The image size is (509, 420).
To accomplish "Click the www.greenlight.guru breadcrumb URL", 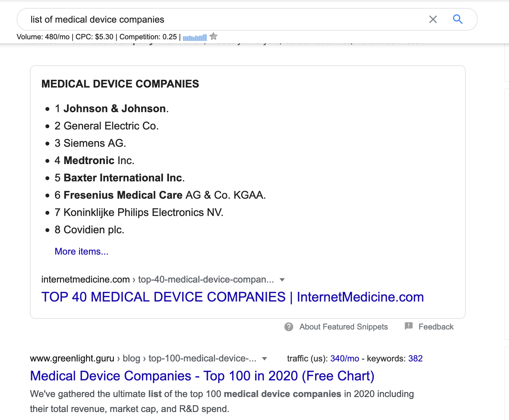I will pos(72,358).
